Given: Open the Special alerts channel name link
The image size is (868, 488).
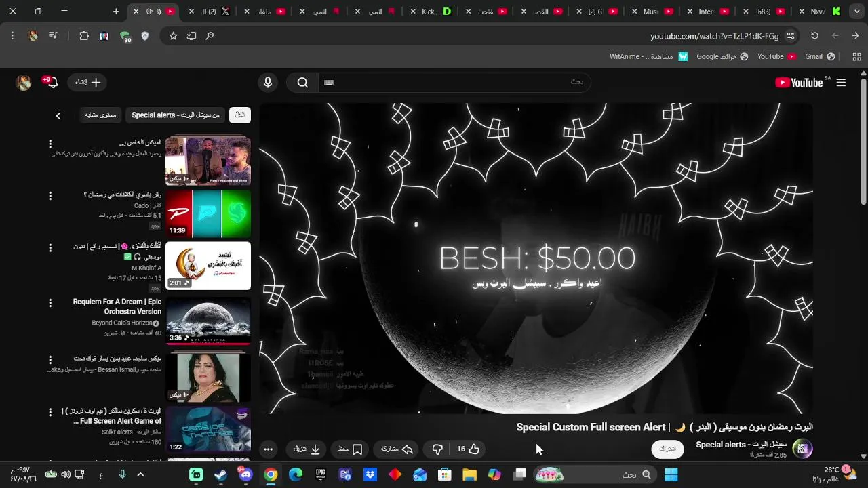Looking at the screenshot, I should [x=741, y=445].
